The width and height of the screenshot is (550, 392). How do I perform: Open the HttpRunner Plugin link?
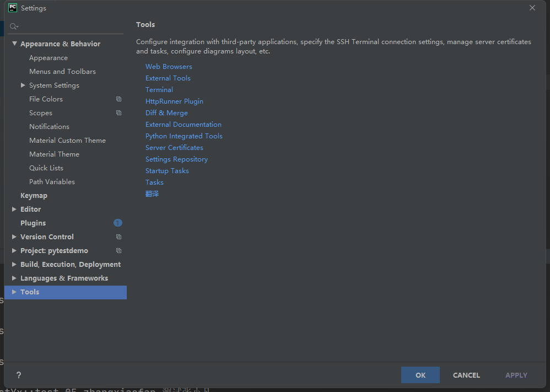[174, 101]
